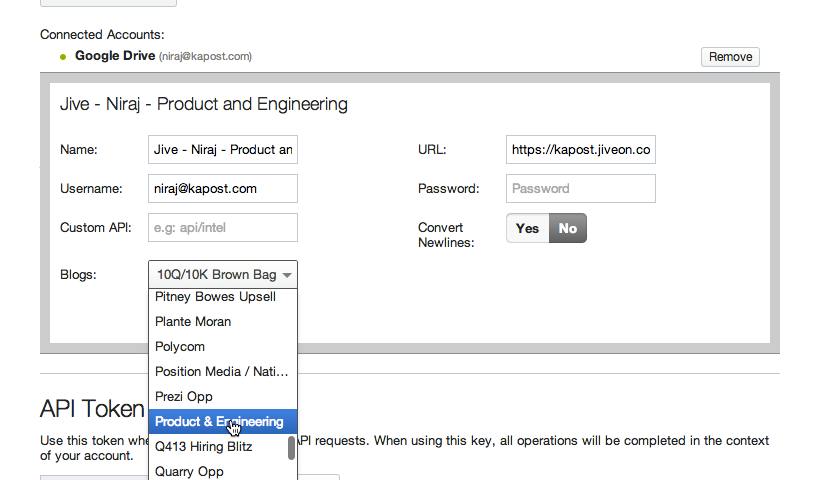Image resolution: width=829 pixels, height=480 pixels.
Task: Click the Remove button for Google Drive
Action: tap(730, 57)
